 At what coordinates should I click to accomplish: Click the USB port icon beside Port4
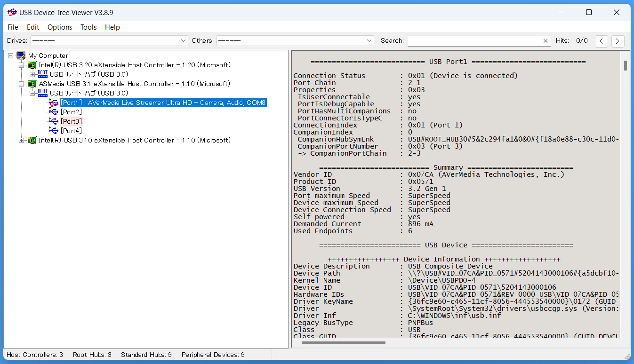point(53,131)
